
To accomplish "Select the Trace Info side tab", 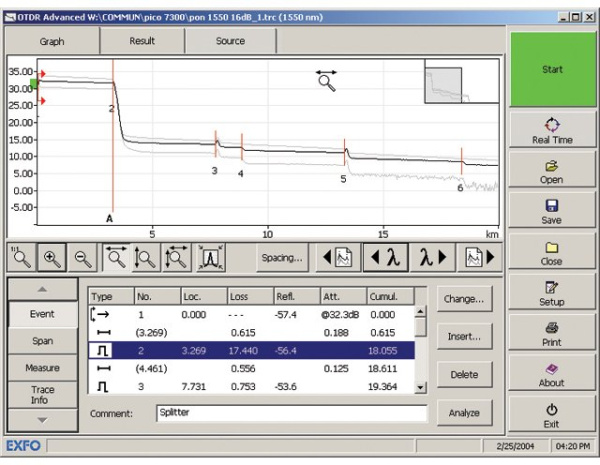I will click(x=42, y=395).
